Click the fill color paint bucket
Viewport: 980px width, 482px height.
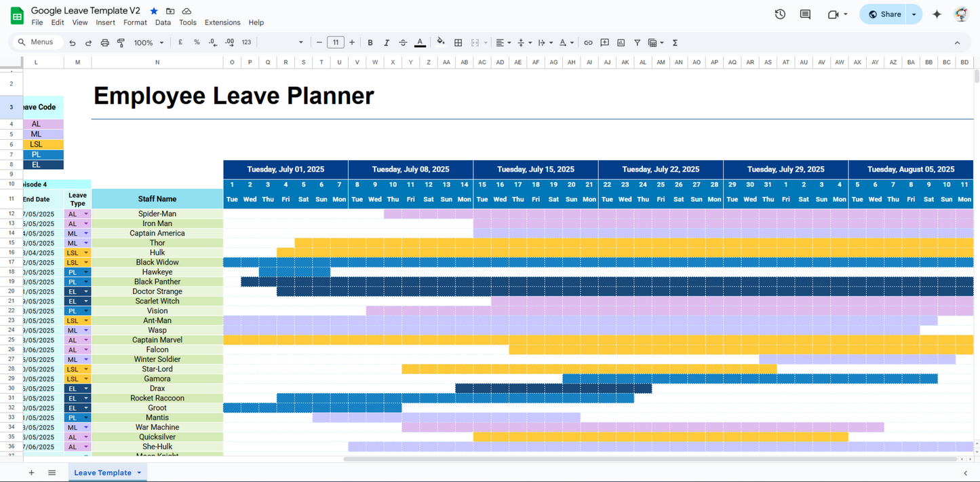pos(441,42)
